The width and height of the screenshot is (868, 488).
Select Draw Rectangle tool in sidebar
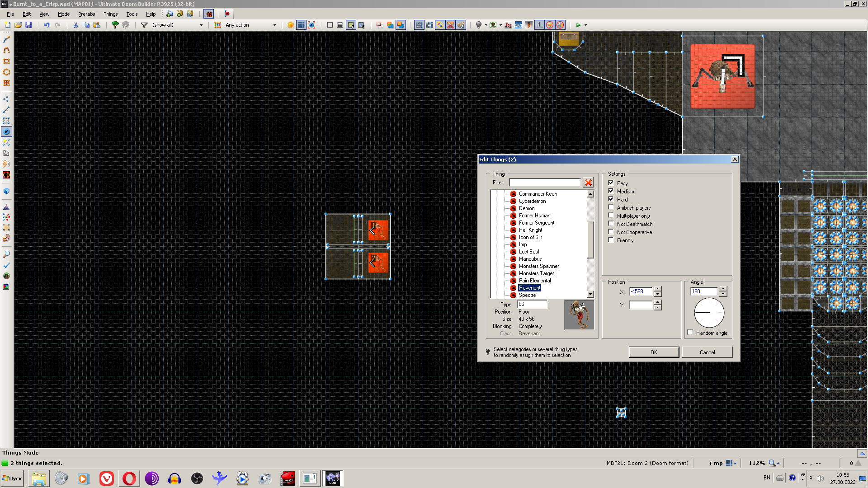(x=6, y=61)
